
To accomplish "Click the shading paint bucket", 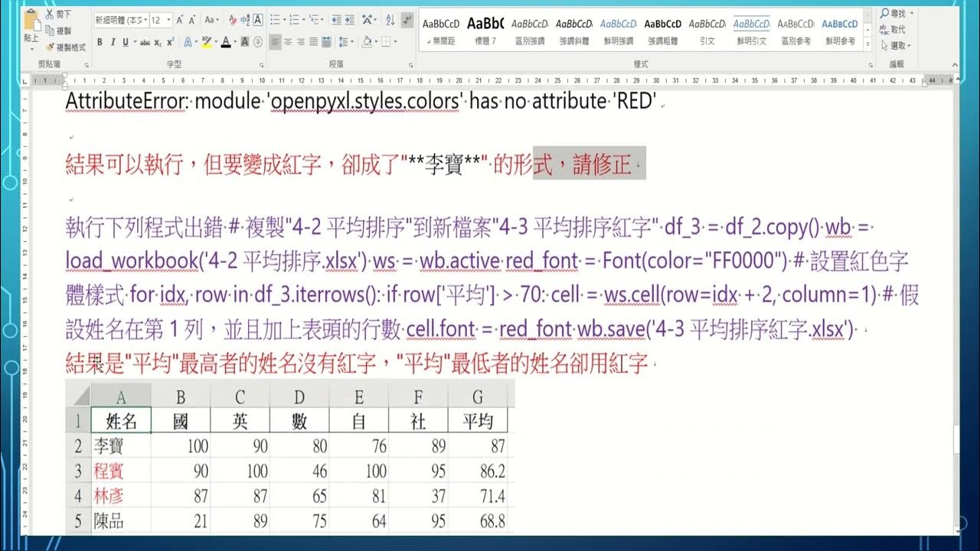I will point(367,42).
